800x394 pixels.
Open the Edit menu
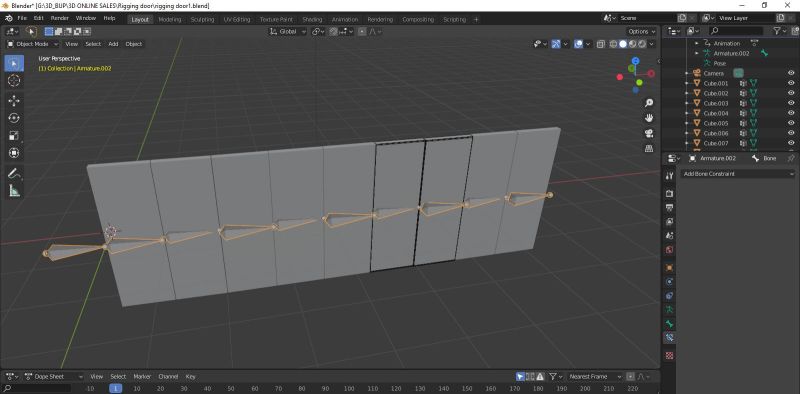[39, 18]
